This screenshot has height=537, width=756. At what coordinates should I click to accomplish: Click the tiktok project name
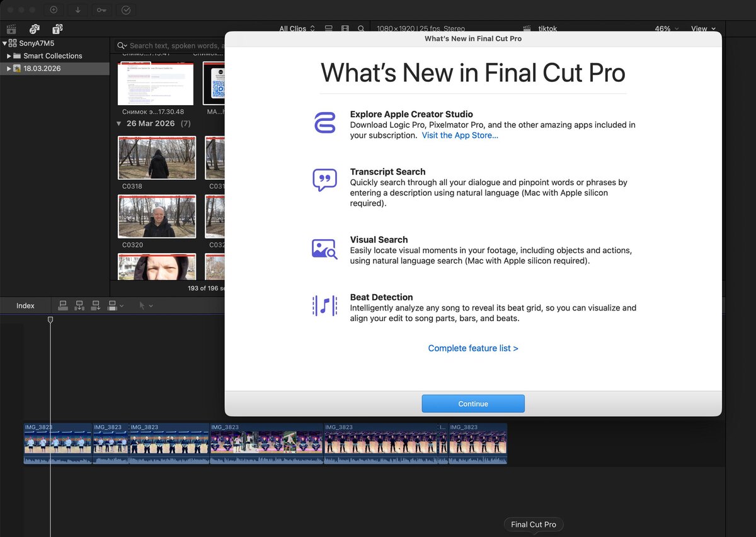tap(547, 29)
